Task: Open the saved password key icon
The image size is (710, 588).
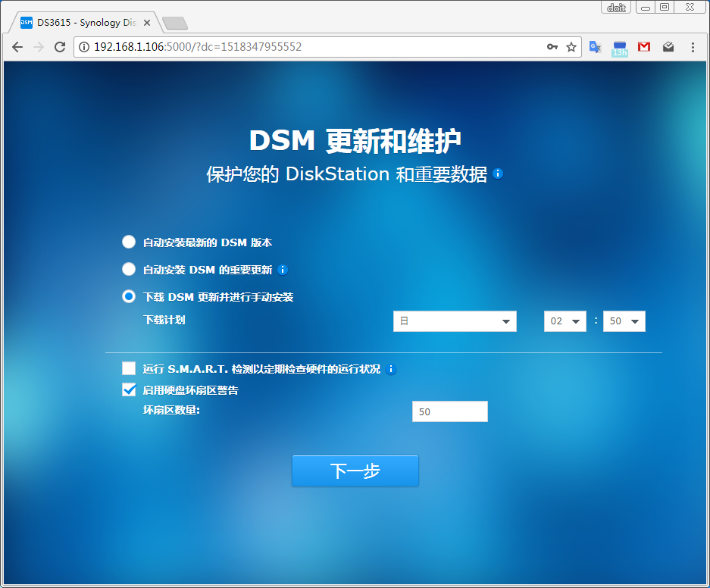Action: 552,47
